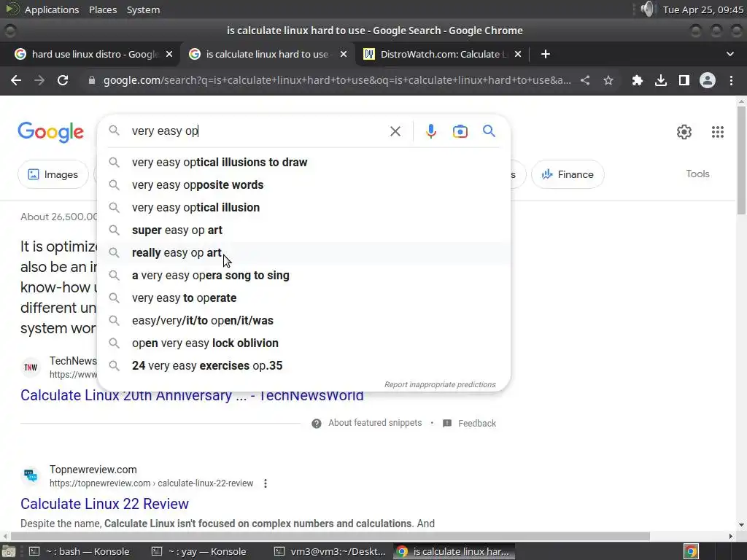
Task: Click the Chrome forward arrow
Action: tap(39, 80)
